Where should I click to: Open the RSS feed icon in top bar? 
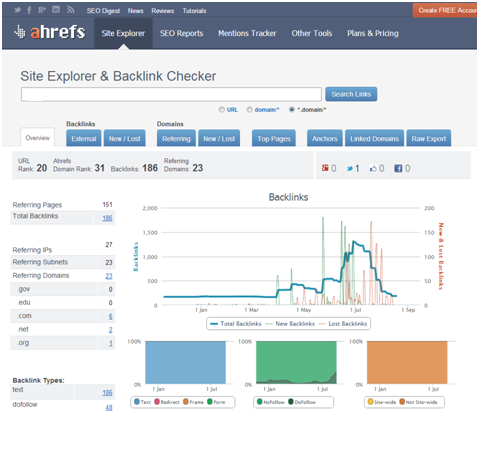(x=70, y=10)
